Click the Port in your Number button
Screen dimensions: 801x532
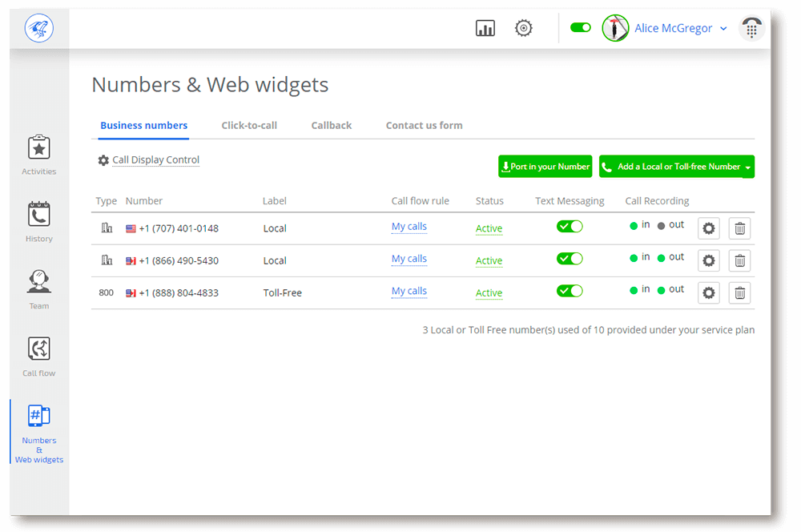point(545,167)
